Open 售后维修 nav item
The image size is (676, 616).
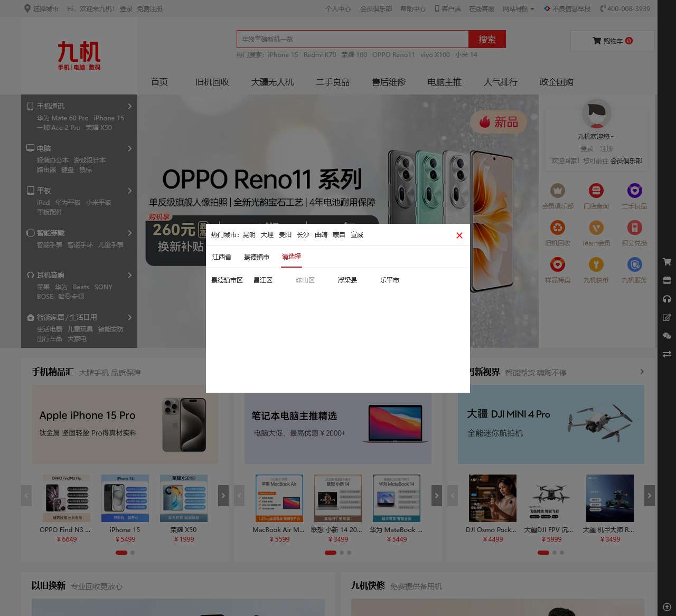pos(389,82)
